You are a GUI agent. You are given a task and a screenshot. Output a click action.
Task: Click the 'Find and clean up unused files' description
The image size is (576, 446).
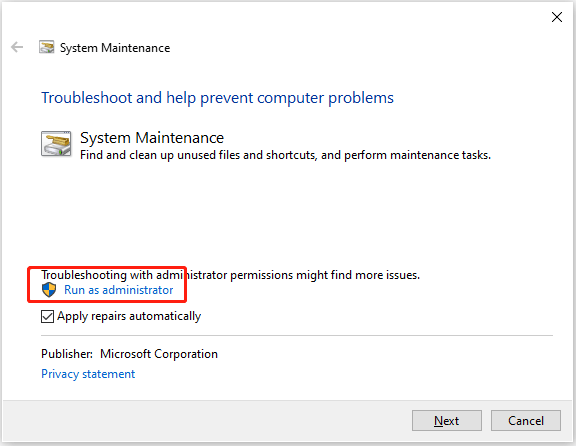285,155
